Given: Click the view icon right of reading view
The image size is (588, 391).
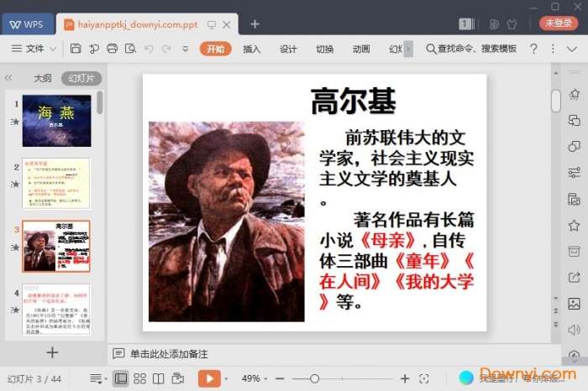Looking at the screenshot, I should 177,378.
